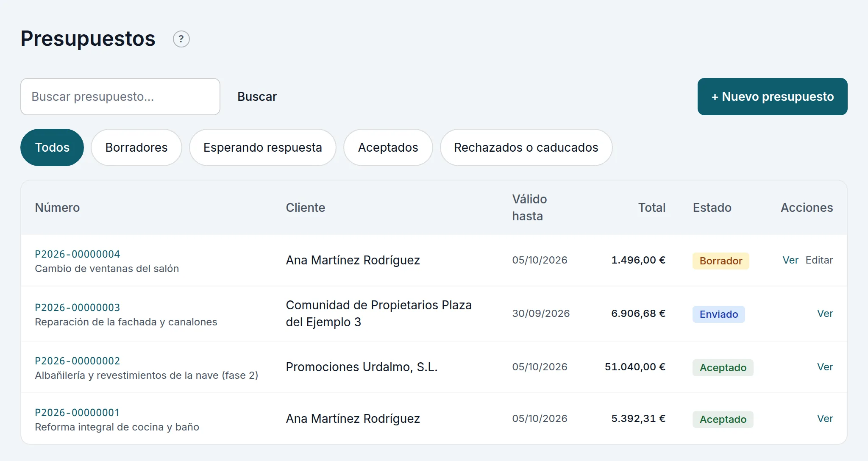Image resolution: width=868 pixels, height=461 pixels.
Task: Click Ana Martínez Rodríguez in P2026-00000001 row
Action: pos(353,419)
